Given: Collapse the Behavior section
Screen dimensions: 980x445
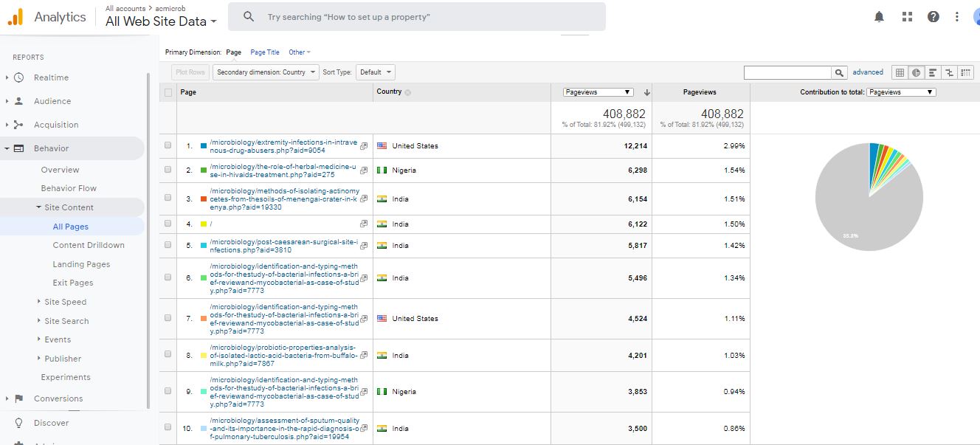Looking at the screenshot, I should pyautogui.click(x=7, y=148).
